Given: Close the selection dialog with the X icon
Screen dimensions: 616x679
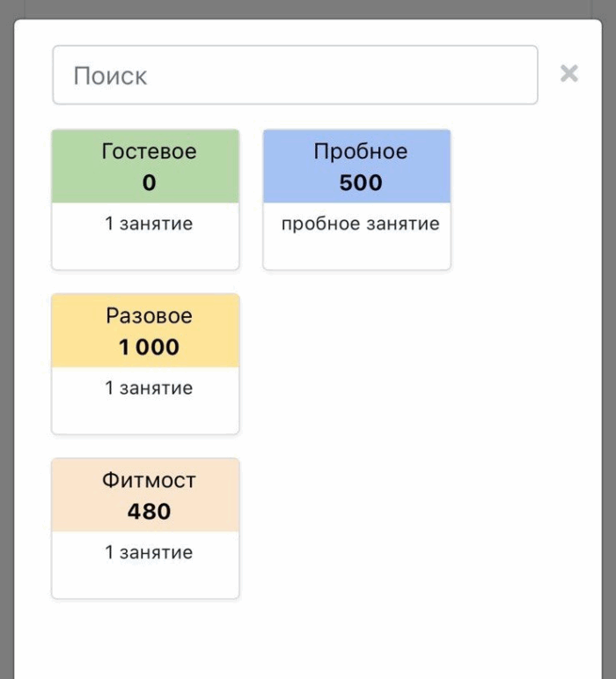Looking at the screenshot, I should coord(569,74).
